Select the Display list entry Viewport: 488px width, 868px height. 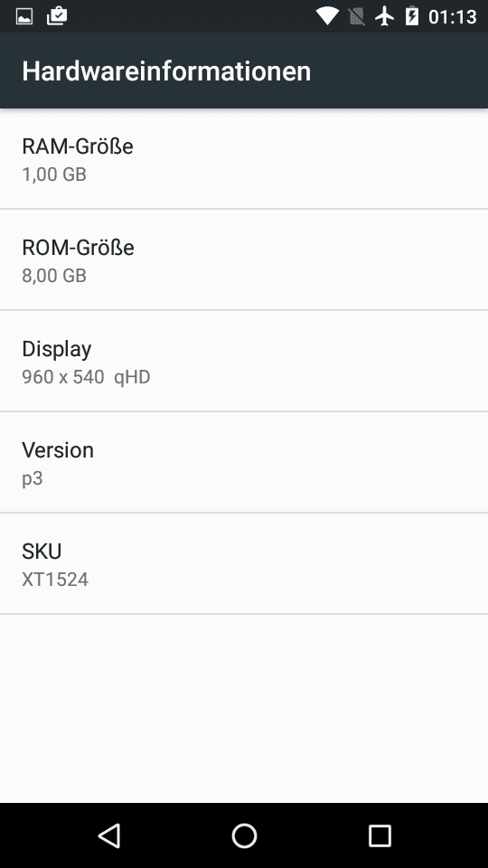[x=244, y=362]
